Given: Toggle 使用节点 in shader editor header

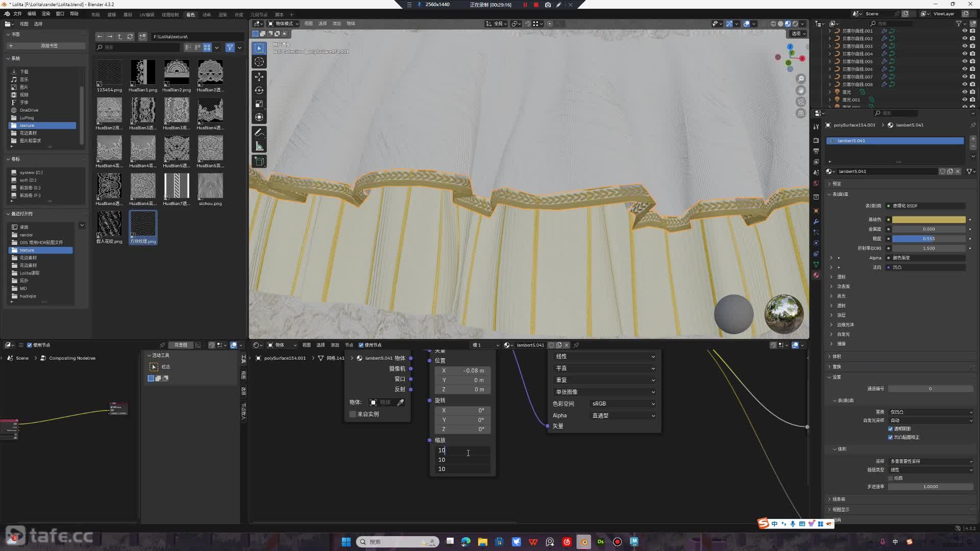Looking at the screenshot, I should (361, 345).
